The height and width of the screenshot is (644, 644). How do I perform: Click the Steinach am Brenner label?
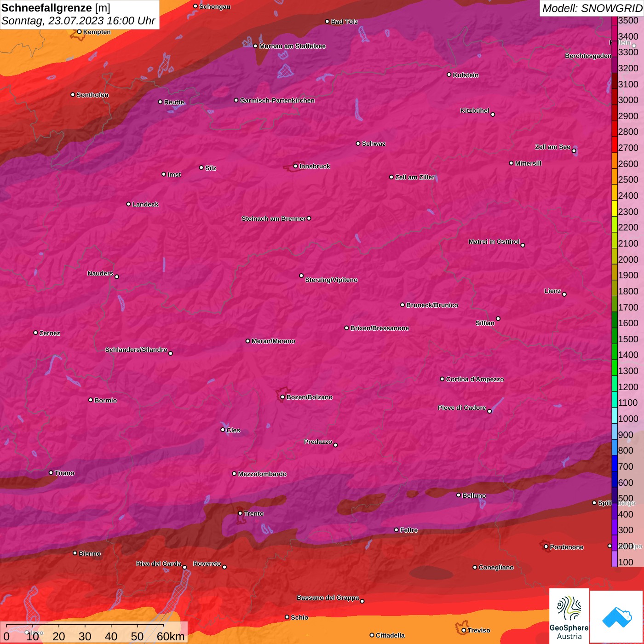pos(273,218)
